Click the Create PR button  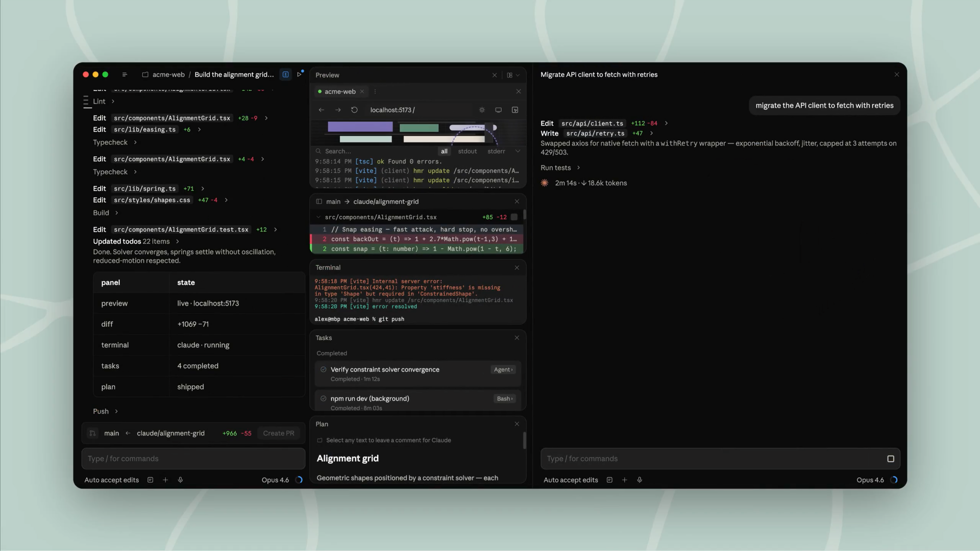coord(278,433)
